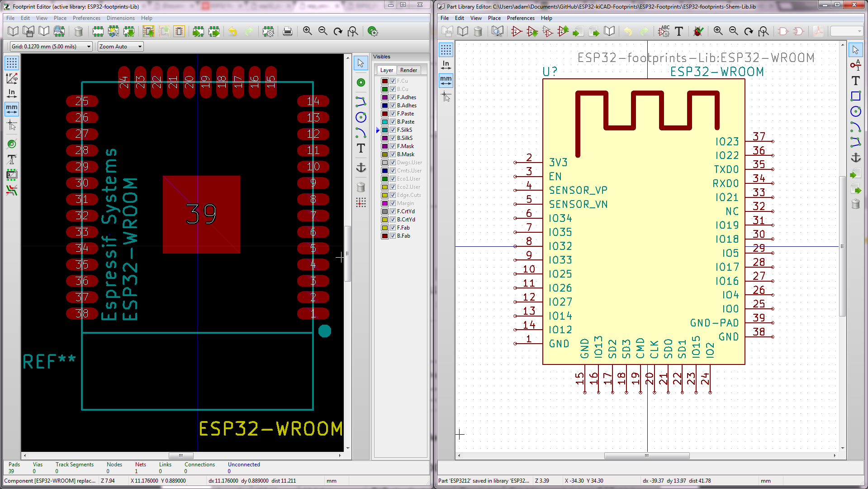This screenshot has width=868, height=489.
Task: Click the ladybug design rules check icon
Action: pos(698,31)
